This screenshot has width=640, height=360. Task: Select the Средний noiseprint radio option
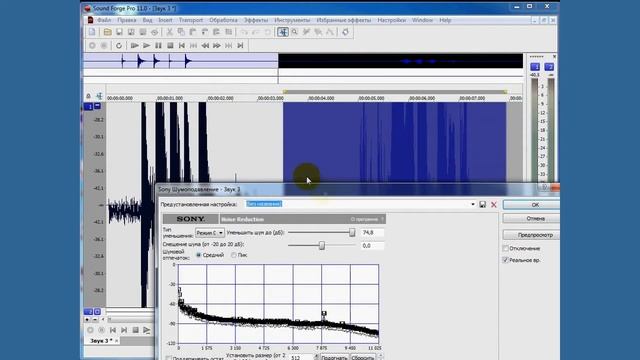click(x=199, y=255)
